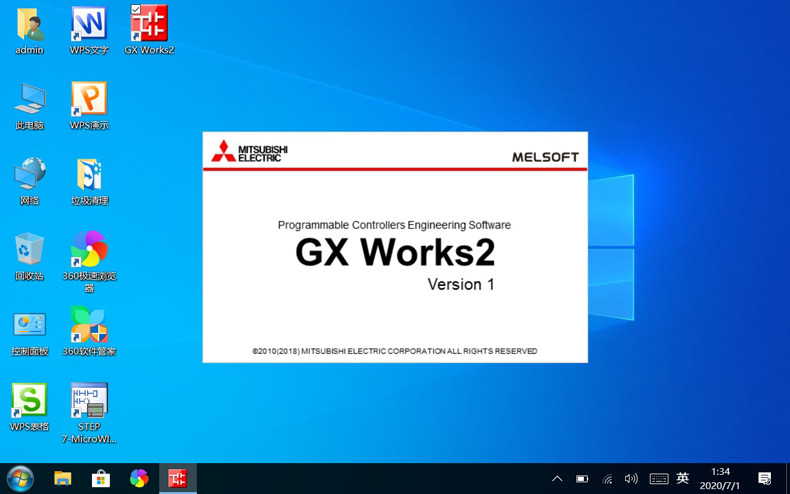Image resolution: width=790 pixels, height=494 pixels.
Task: Open the clock showing 1:34 2020/7/1
Action: point(720,479)
